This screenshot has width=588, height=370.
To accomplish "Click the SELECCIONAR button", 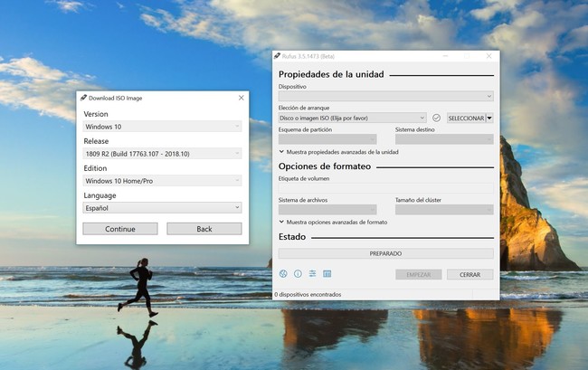I will coord(466,119).
